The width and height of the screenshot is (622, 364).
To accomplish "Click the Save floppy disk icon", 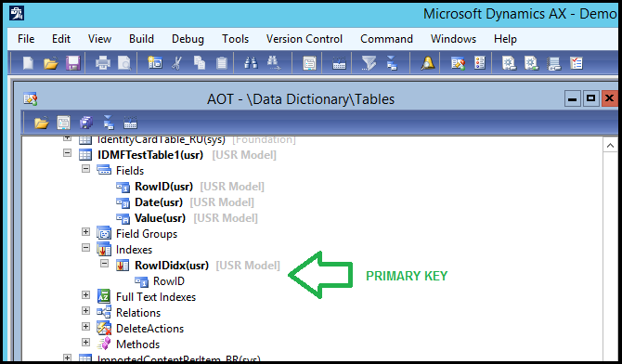I will (x=73, y=63).
